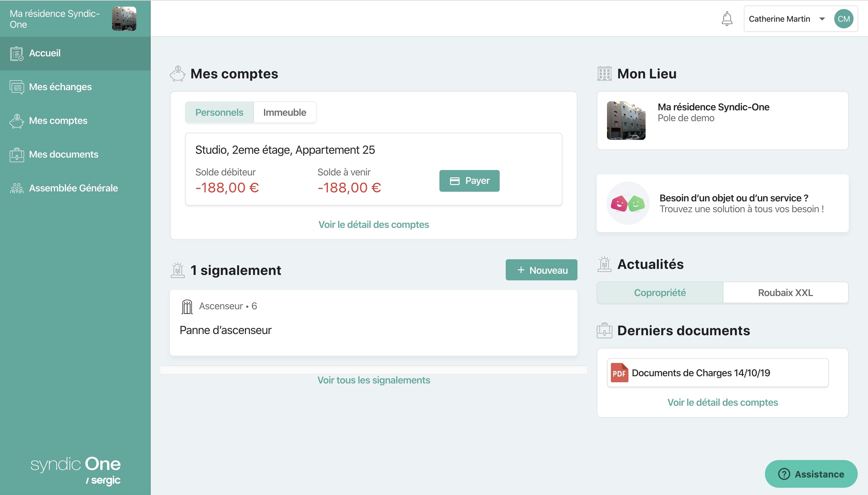The height and width of the screenshot is (495, 868).
Task: Click the CM user avatar
Action: (844, 19)
